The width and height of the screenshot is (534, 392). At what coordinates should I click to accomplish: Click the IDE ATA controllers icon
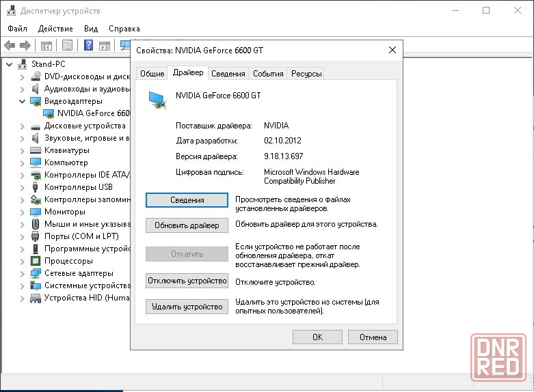click(x=36, y=175)
